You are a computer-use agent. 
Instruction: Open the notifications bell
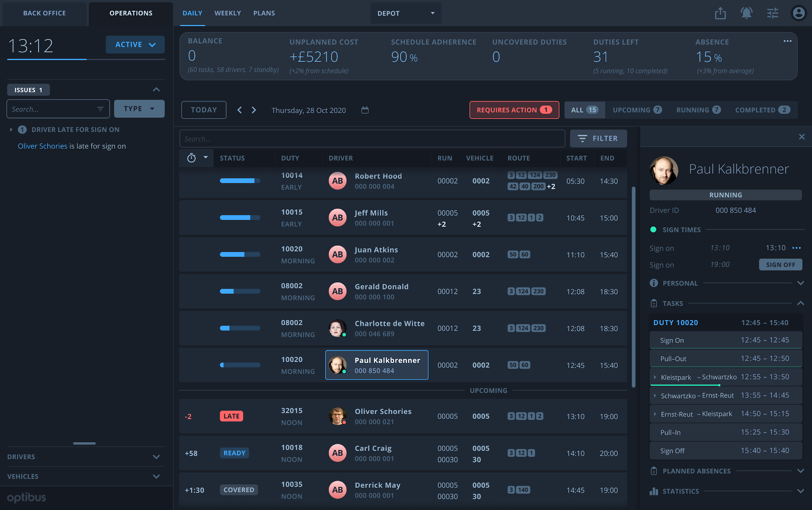(746, 13)
